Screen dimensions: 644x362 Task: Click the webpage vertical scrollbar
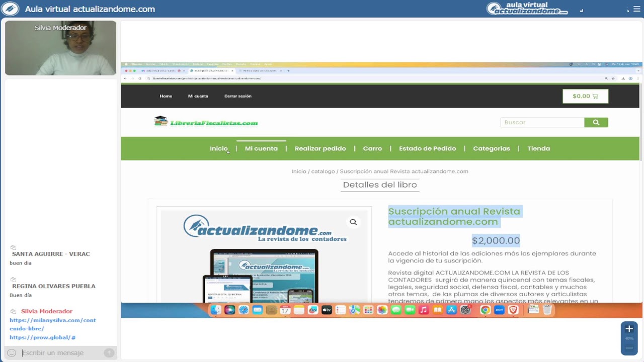641,122
